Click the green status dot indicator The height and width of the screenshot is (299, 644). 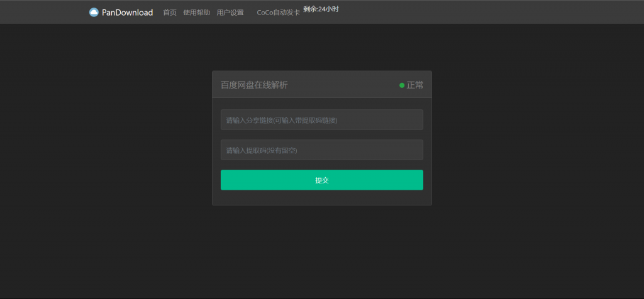pos(402,85)
